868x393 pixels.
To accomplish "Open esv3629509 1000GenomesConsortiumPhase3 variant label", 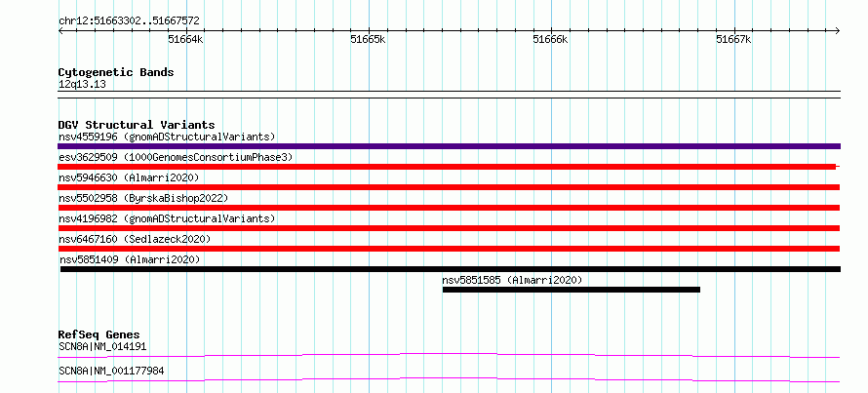I will (x=176, y=157).
